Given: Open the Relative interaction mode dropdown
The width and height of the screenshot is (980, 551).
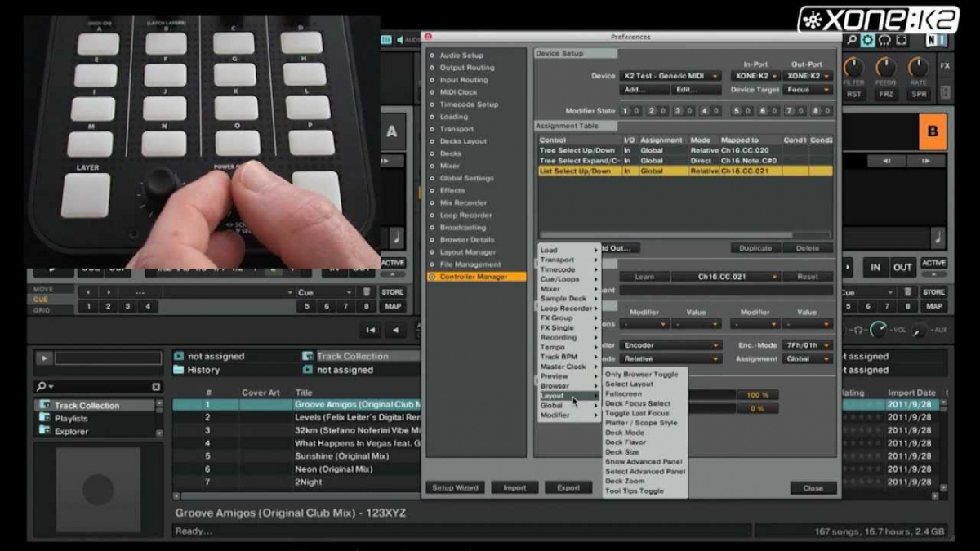Looking at the screenshot, I should tap(670, 358).
